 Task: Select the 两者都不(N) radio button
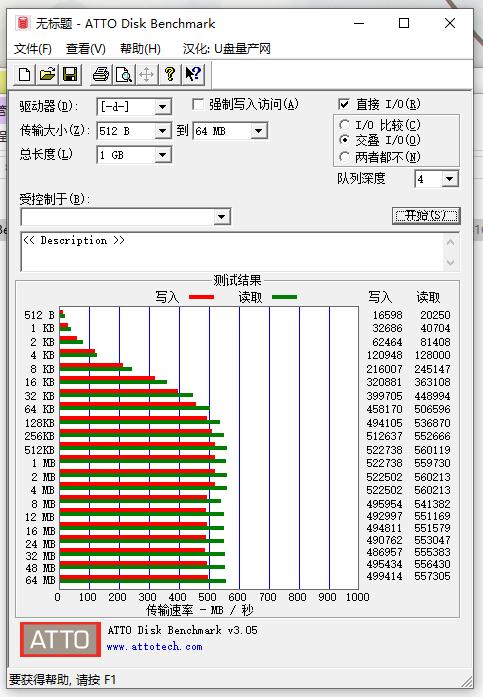(x=344, y=157)
